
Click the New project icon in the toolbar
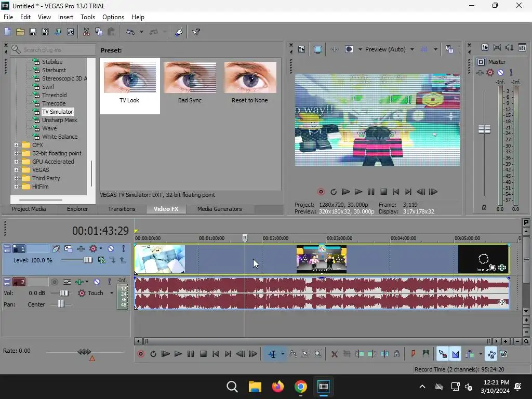(x=7, y=32)
